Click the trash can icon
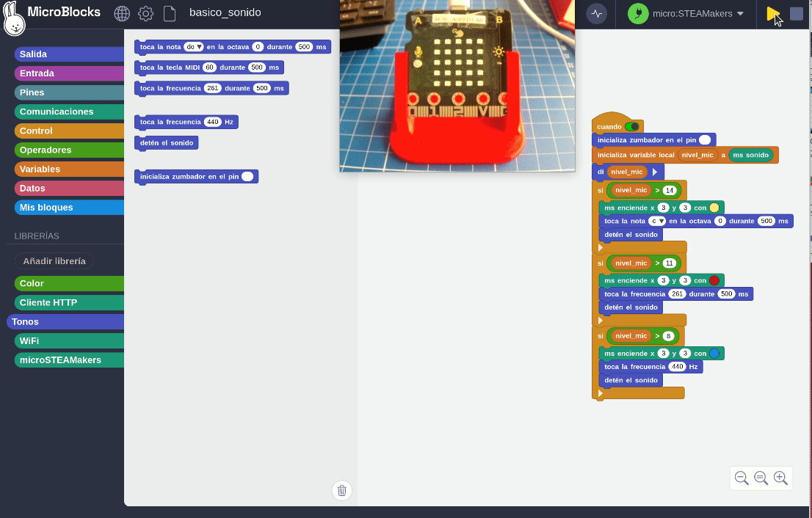The height and width of the screenshot is (518, 812). click(342, 490)
